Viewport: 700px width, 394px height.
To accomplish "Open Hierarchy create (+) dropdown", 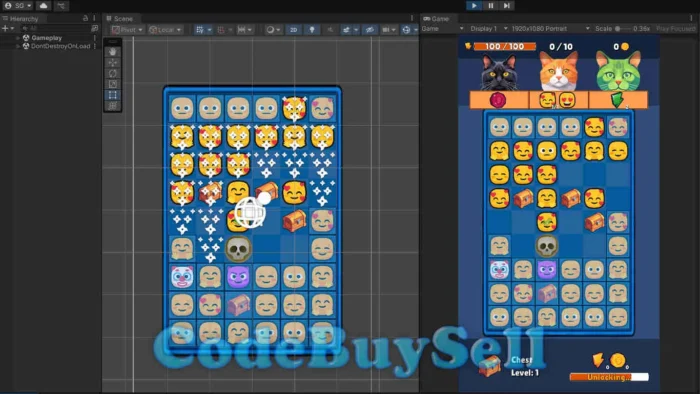I will pyautogui.click(x=8, y=28).
